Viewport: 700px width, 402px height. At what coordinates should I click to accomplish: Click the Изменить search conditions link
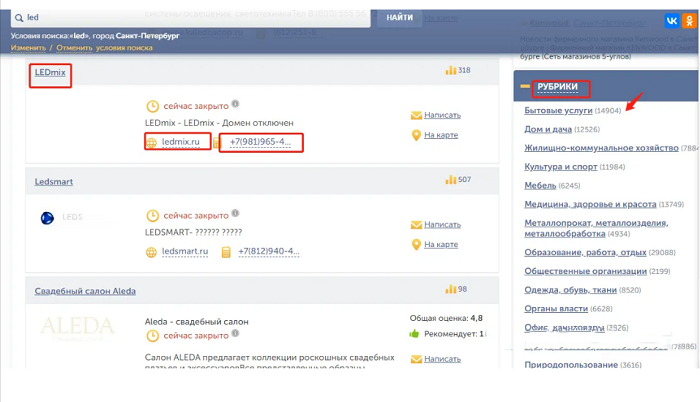click(28, 48)
